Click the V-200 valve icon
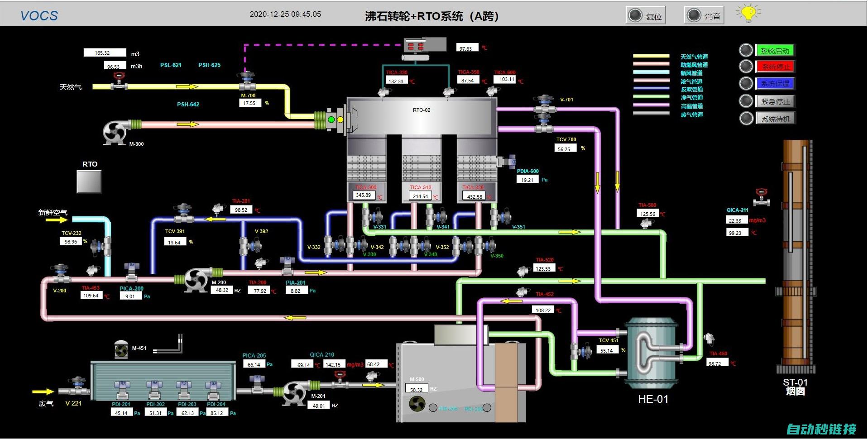The image size is (868, 439). 60,273
